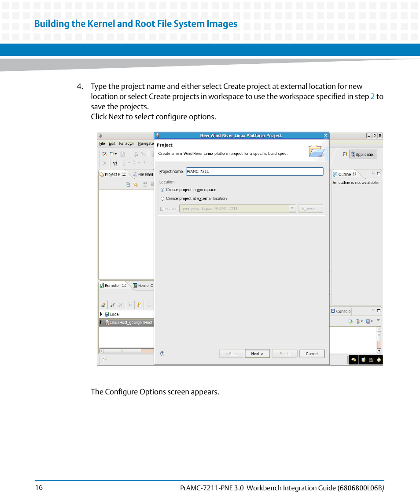This screenshot has height=504, width=420.
Task: Click 'An outline is not available.' text
Action: (355, 183)
